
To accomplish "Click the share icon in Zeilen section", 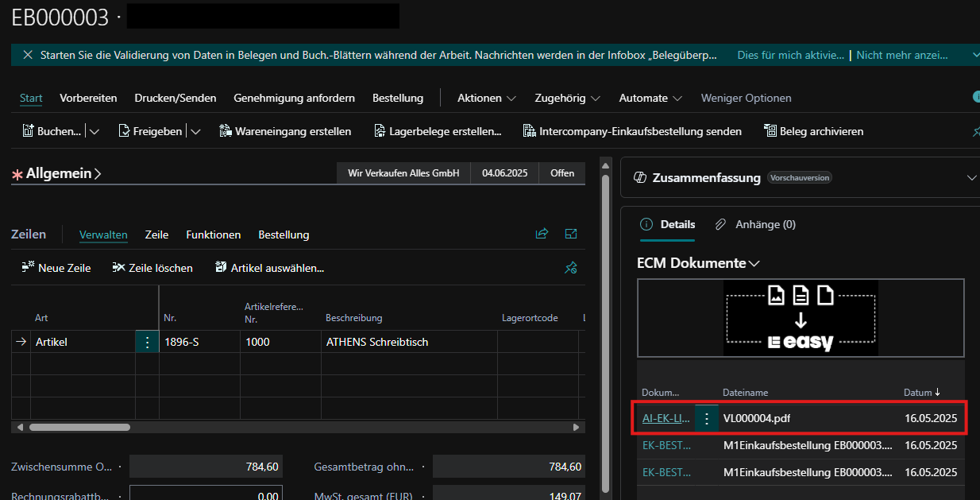I will [x=542, y=234].
